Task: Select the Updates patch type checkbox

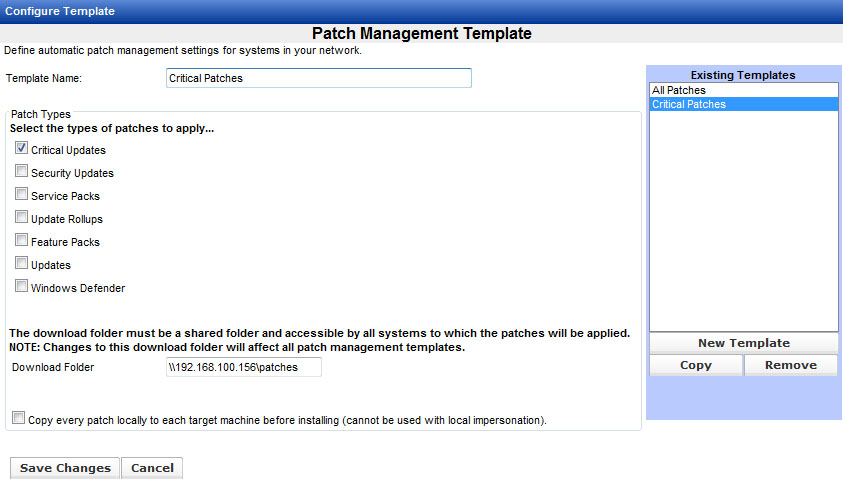Action: (x=21, y=264)
